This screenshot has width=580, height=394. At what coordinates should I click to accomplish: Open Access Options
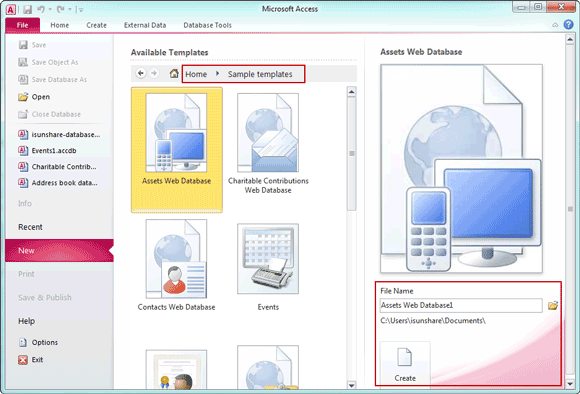tap(38, 342)
